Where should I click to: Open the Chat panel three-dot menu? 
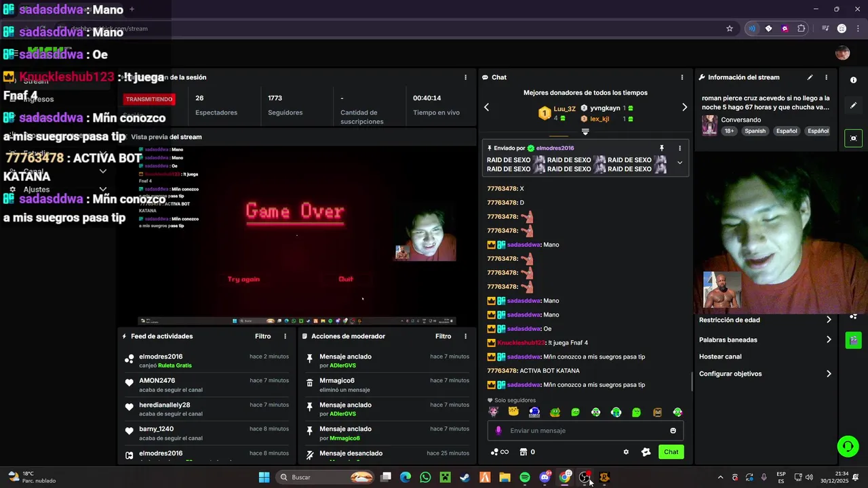coord(682,77)
